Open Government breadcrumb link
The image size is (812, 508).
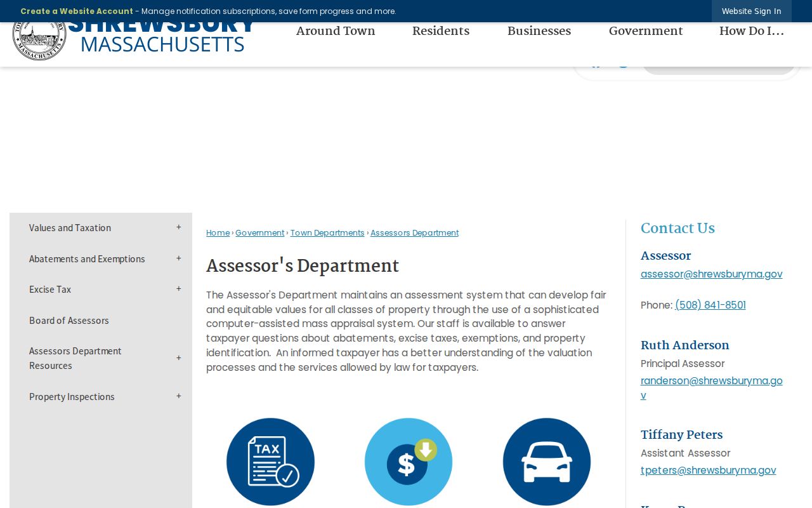pos(260,233)
